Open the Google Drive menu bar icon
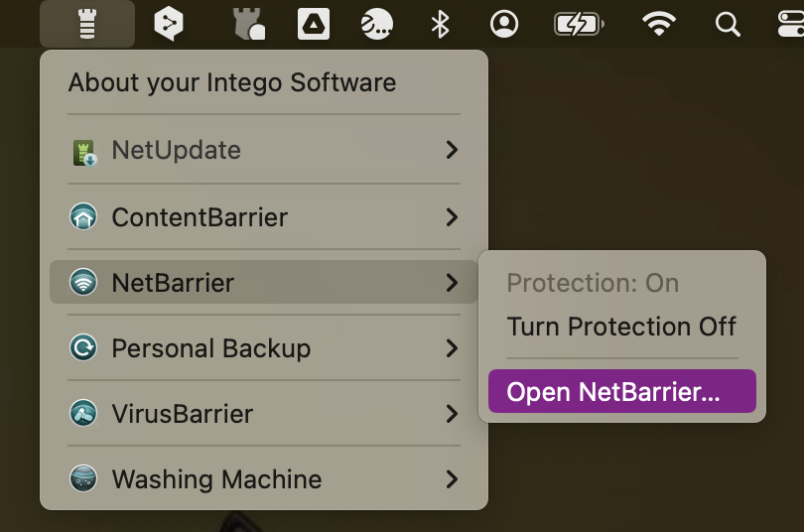 click(x=314, y=24)
